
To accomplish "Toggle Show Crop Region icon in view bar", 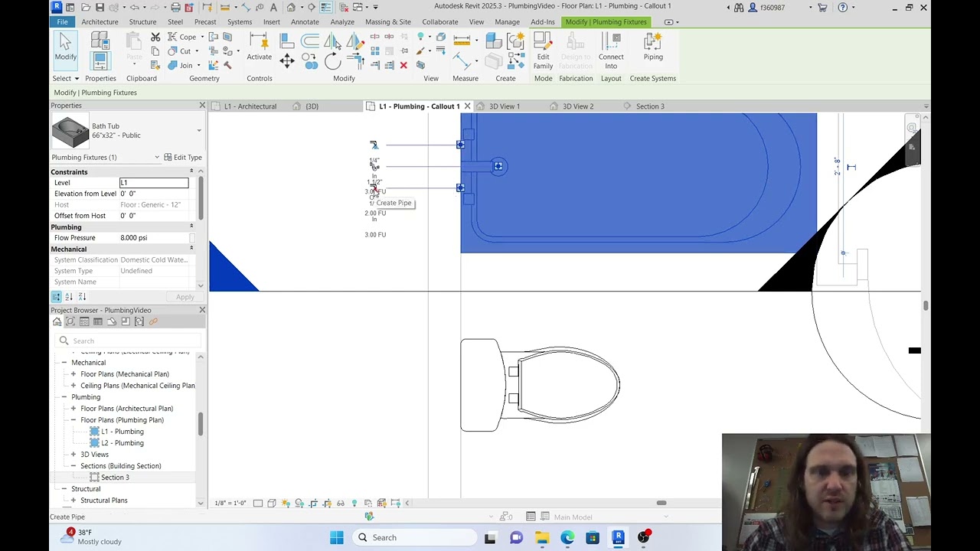I will pos(327,503).
